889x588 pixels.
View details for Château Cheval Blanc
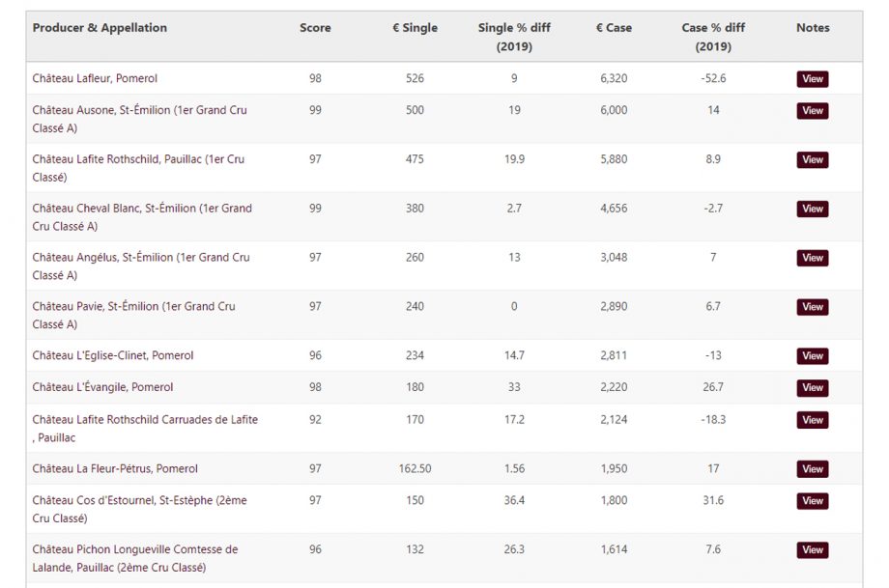(x=812, y=208)
